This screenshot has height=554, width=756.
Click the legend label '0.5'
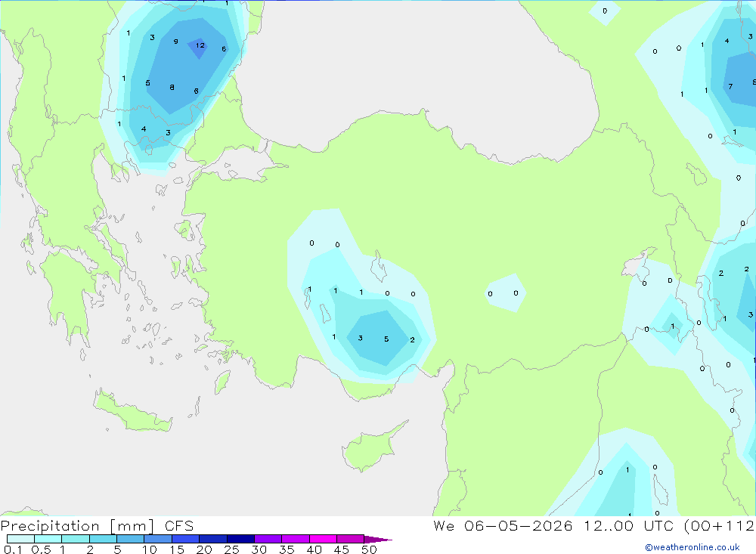pyautogui.click(x=41, y=549)
